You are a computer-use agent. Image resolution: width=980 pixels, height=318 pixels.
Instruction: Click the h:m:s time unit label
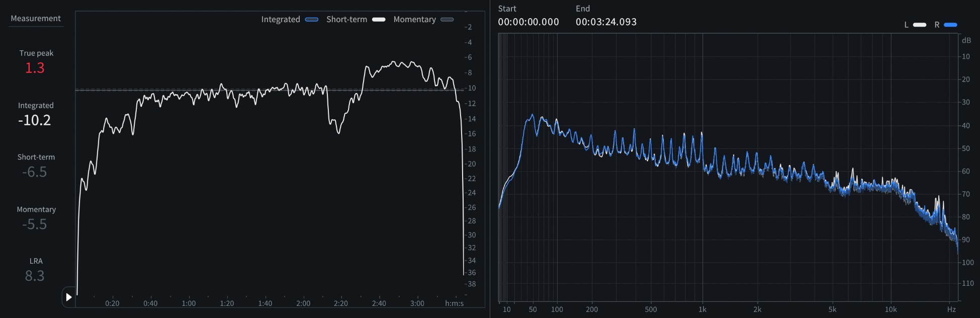pos(455,303)
